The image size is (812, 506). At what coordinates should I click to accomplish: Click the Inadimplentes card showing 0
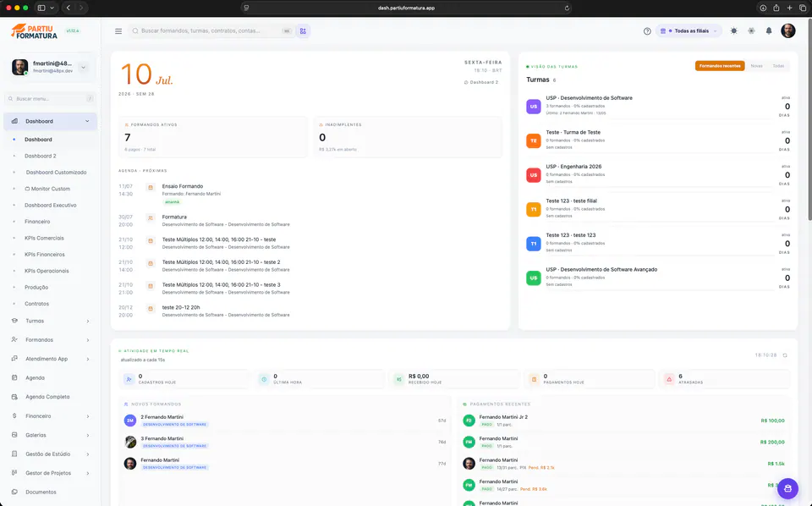(408, 137)
